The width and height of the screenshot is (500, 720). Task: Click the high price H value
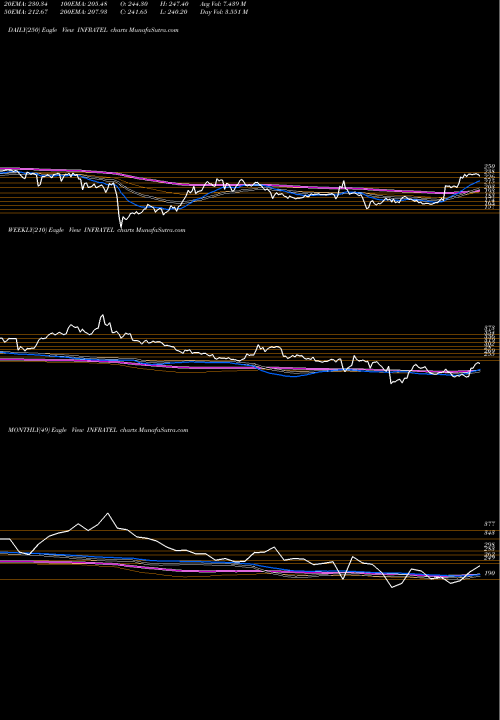pyautogui.click(x=178, y=4)
